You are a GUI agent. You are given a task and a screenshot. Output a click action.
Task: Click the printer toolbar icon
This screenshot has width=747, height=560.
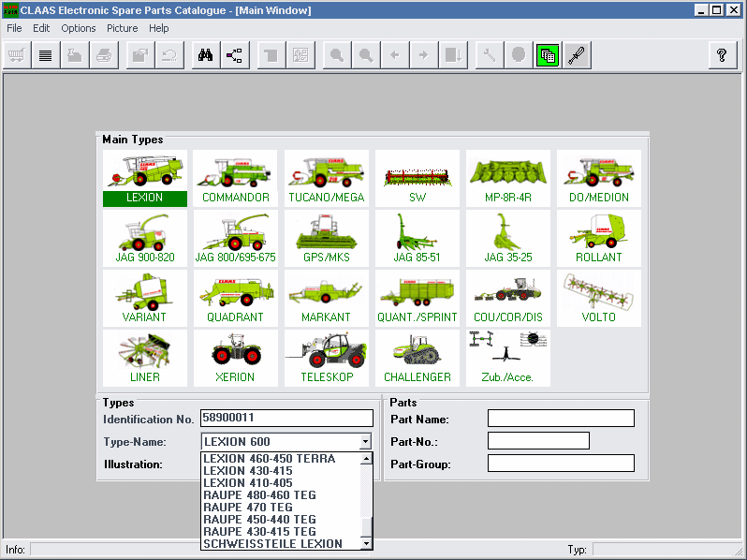pos(104,55)
